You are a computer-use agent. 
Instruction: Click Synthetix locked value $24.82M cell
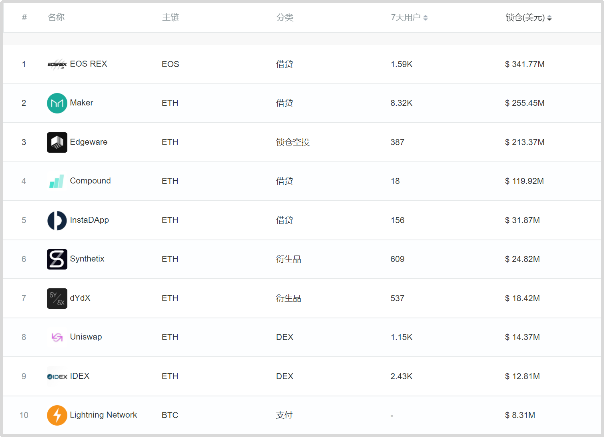click(x=524, y=259)
